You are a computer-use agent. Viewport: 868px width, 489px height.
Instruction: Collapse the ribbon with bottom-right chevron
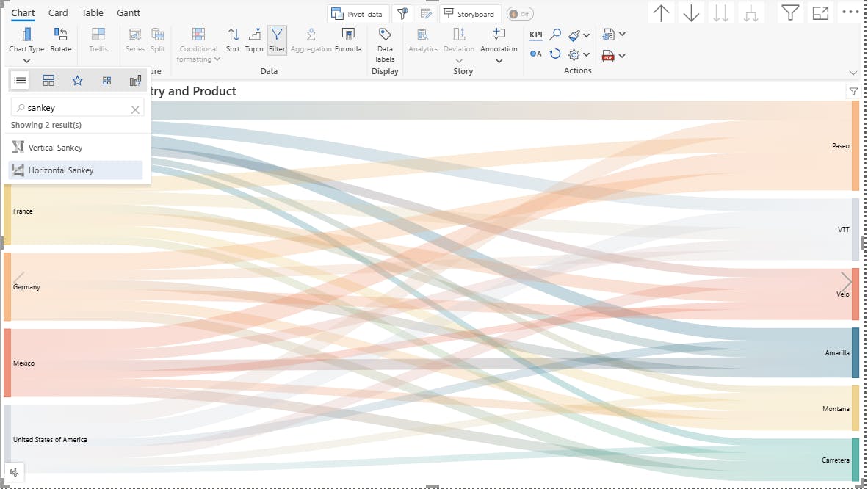click(853, 73)
